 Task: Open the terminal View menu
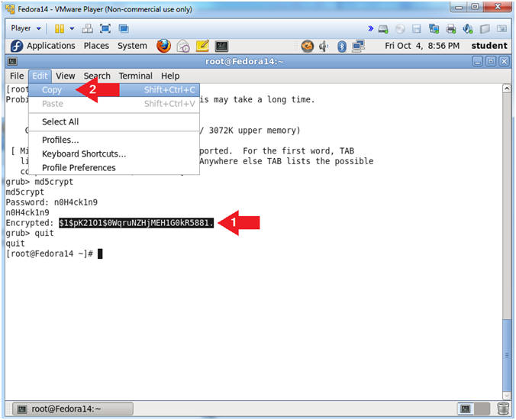click(65, 76)
